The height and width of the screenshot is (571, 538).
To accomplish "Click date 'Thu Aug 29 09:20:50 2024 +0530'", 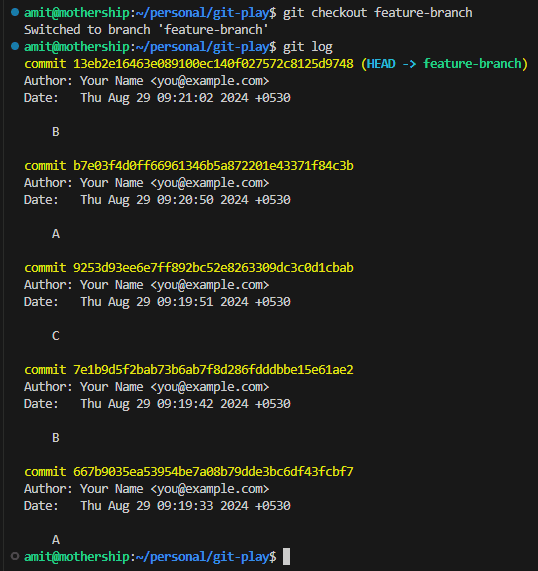I will pyautogui.click(x=185, y=200).
